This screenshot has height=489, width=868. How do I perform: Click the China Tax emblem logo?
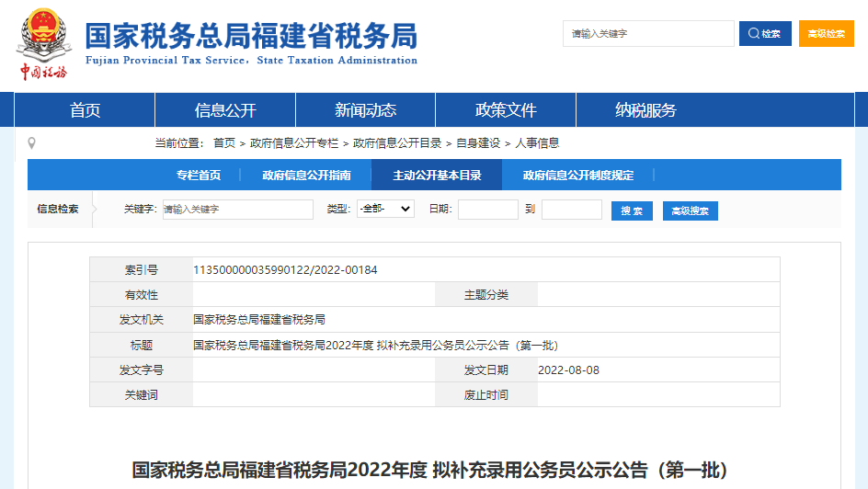(44, 44)
